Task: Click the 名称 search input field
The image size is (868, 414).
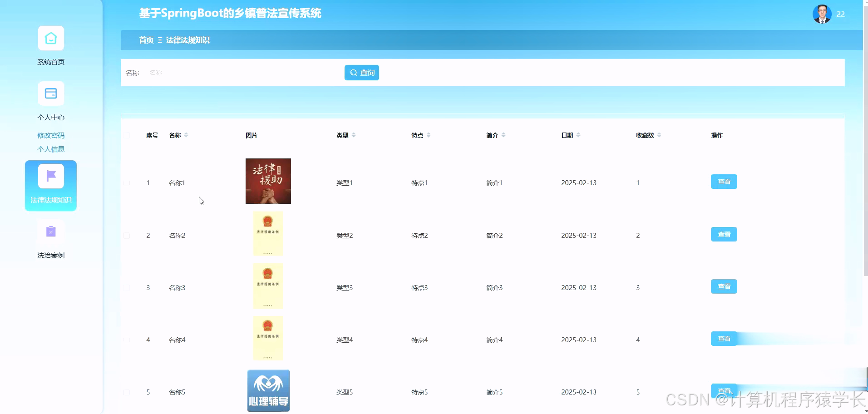Action: 227,72
